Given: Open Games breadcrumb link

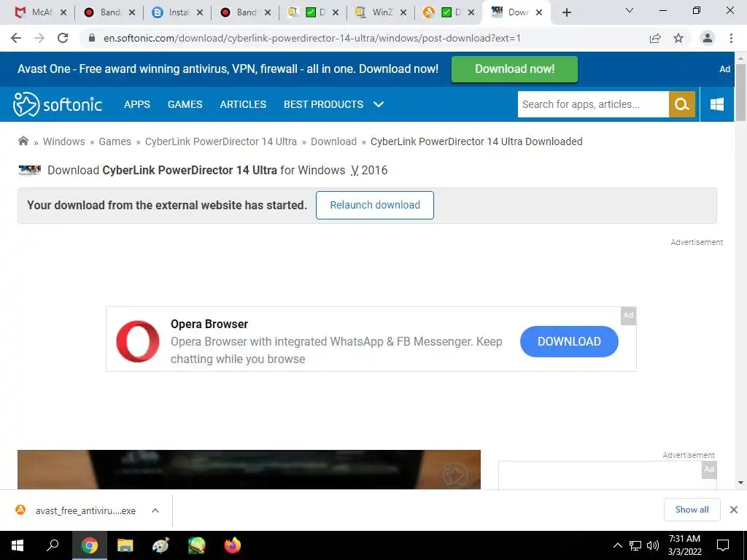Looking at the screenshot, I should pos(115,141).
